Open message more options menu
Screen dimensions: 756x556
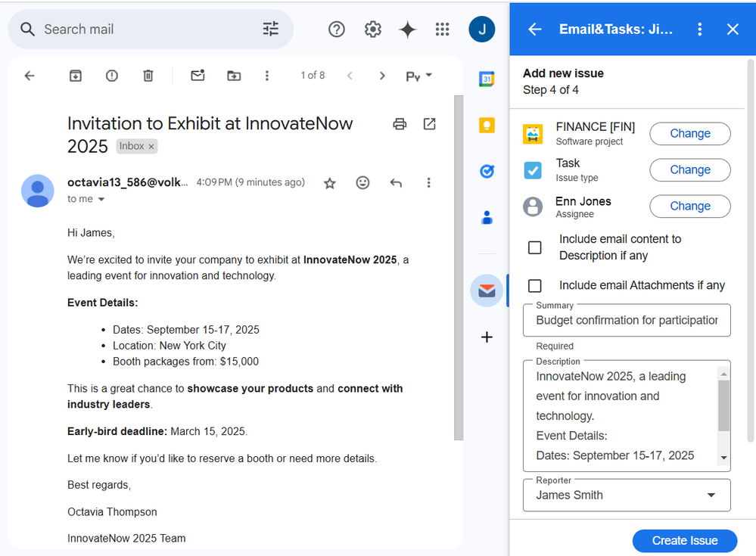coord(428,182)
